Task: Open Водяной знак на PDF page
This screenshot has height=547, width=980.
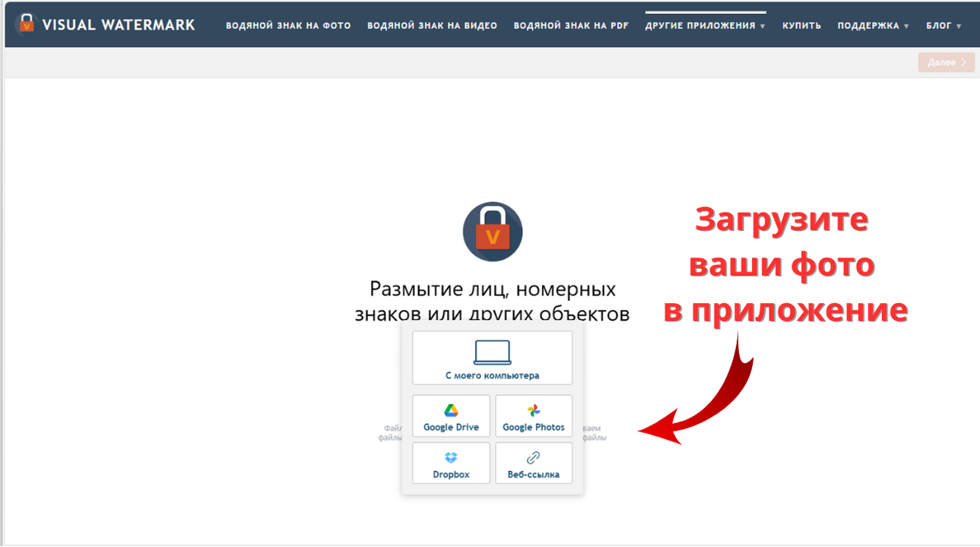Action: point(571,26)
